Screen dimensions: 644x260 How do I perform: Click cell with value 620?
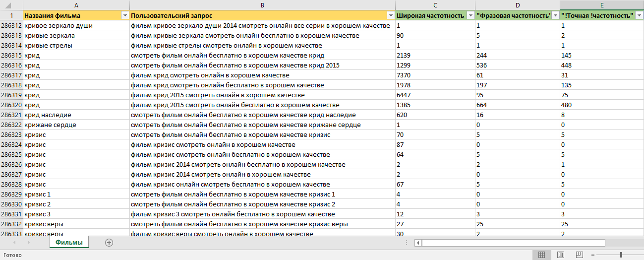[435, 115]
